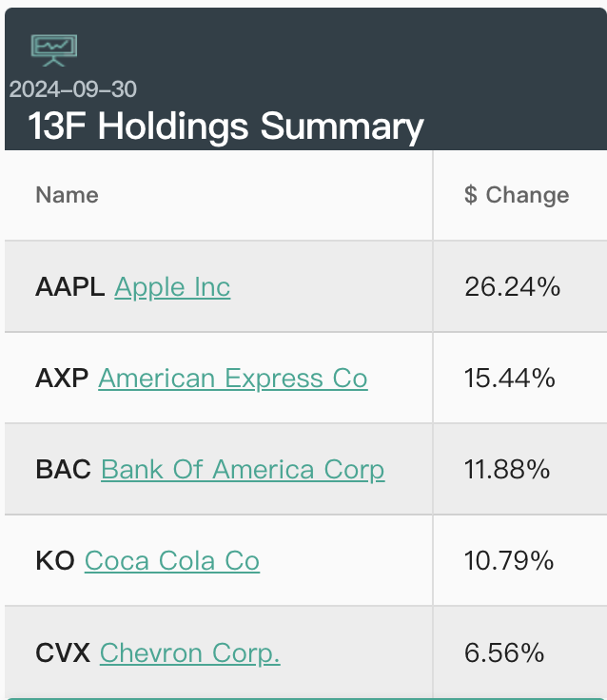Open the American Express Co link
Image resolution: width=607 pixels, height=700 pixels.
(232, 379)
